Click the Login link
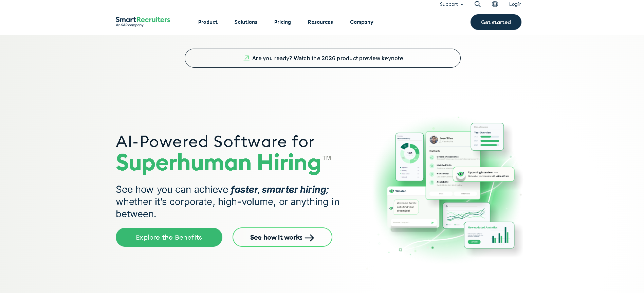The width and height of the screenshot is (644, 293). pos(515,4)
